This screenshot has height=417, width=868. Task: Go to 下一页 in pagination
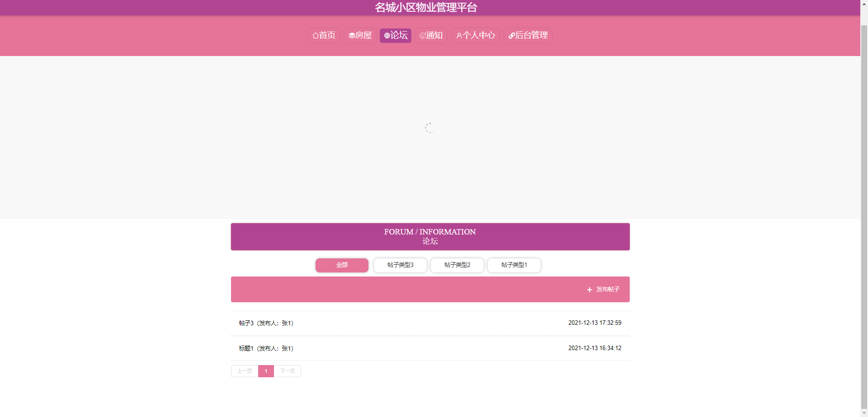(x=288, y=371)
